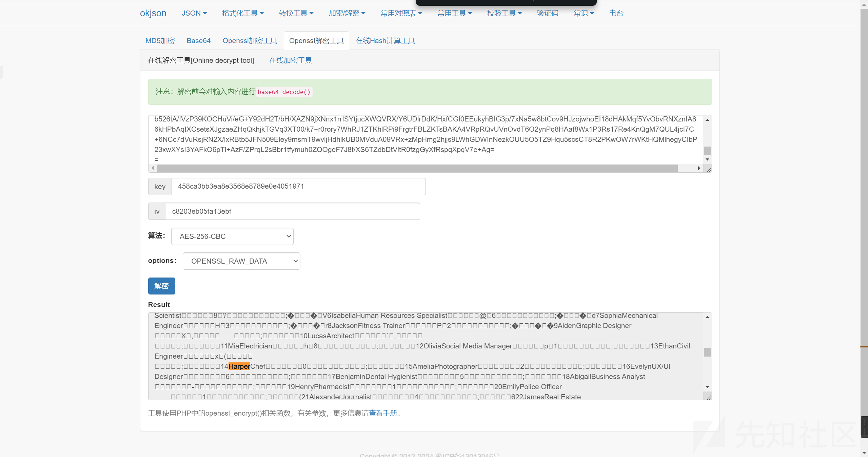The height and width of the screenshot is (457, 868).
Task: Switch to the 在线Hash计算工具 tab
Action: pyautogui.click(x=385, y=41)
